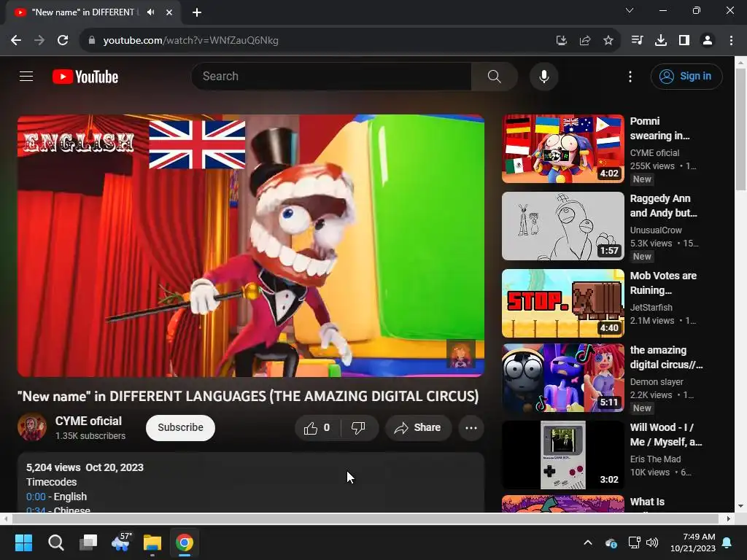View site information lock icon
This screenshot has height=560, width=747.
pyautogui.click(x=92, y=41)
